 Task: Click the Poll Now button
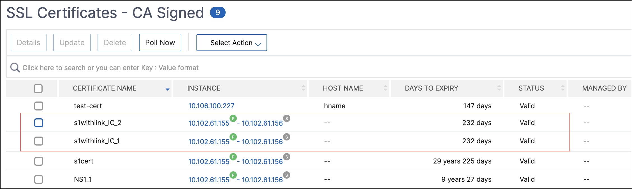click(x=160, y=43)
